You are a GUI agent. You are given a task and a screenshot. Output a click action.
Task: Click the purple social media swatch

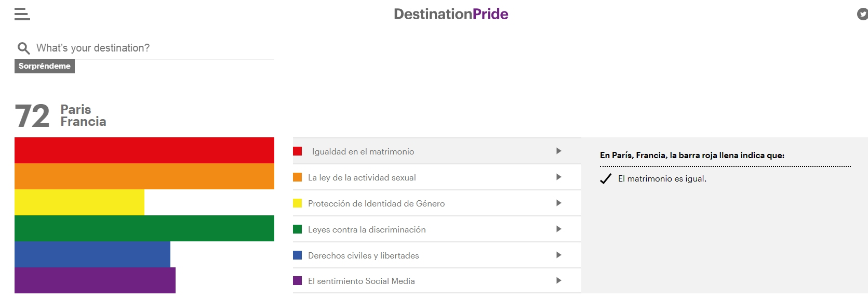298,281
